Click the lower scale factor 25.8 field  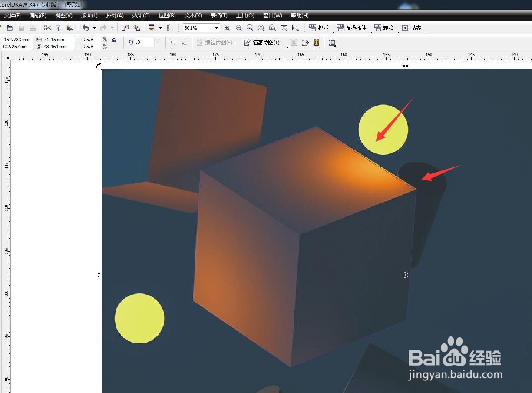[92, 47]
